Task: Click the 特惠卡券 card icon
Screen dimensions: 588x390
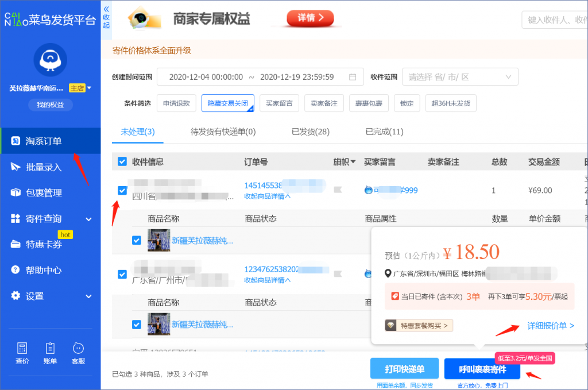Action: coord(16,244)
